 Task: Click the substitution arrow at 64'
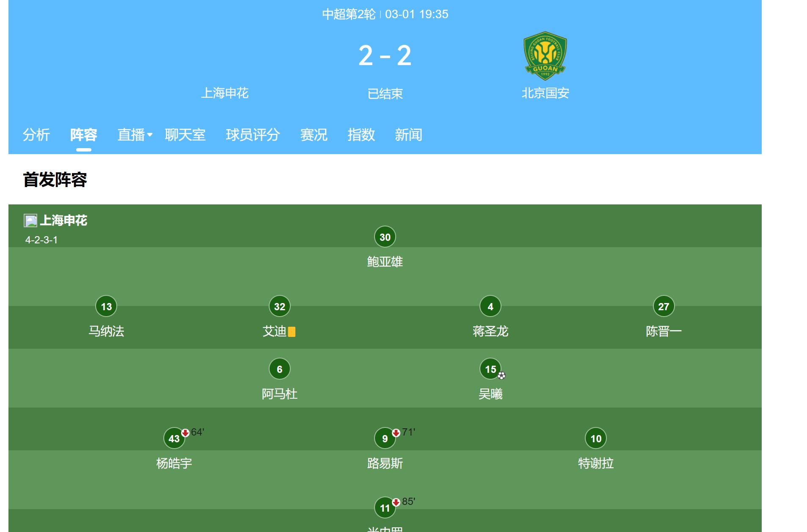pyautogui.click(x=185, y=433)
